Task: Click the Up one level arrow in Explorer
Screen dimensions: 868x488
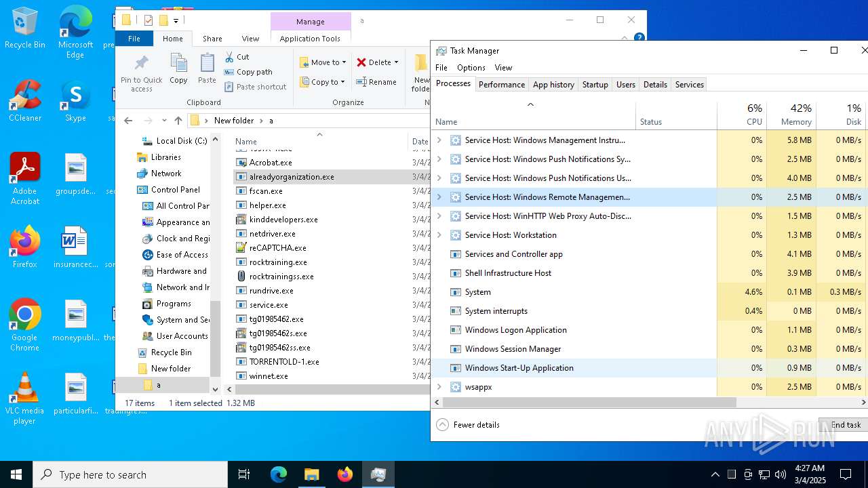Action: coord(178,121)
